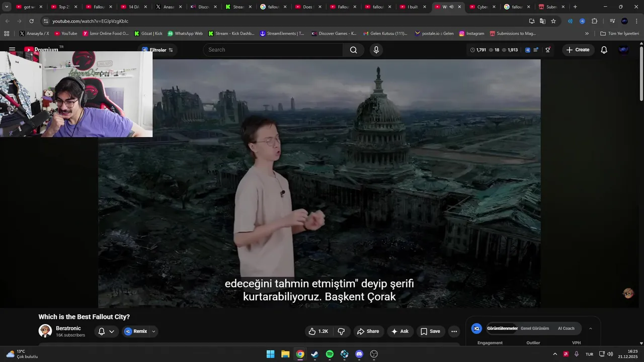Open File Explorer from the taskbar
This screenshot has height=362, width=644.
(285, 354)
